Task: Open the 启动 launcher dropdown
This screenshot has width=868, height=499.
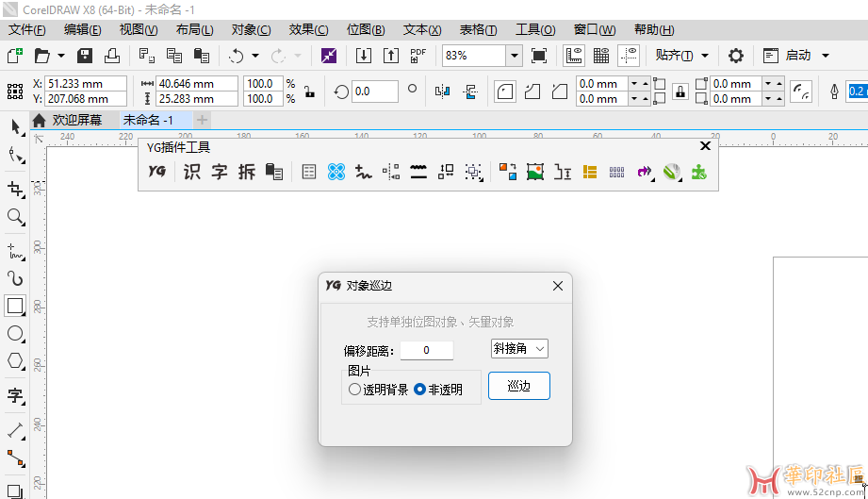Action: pos(797,56)
